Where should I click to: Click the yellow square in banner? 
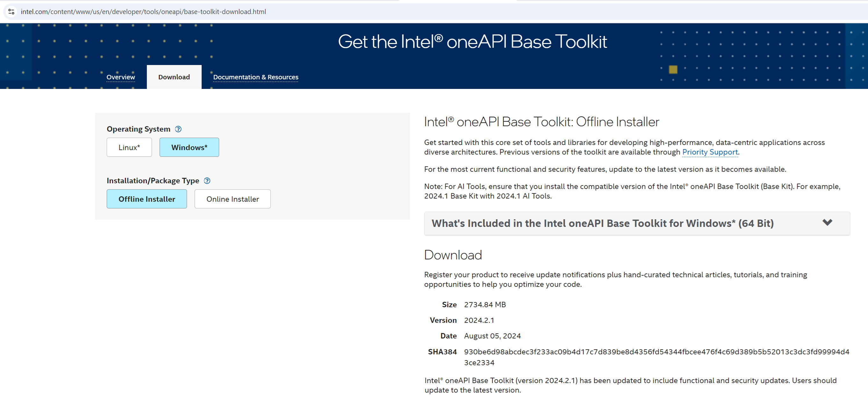[673, 69]
